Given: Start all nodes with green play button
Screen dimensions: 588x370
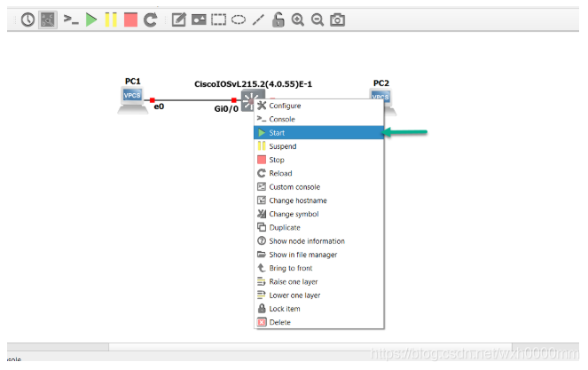Looking at the screenshot, I should pos(91,20).
